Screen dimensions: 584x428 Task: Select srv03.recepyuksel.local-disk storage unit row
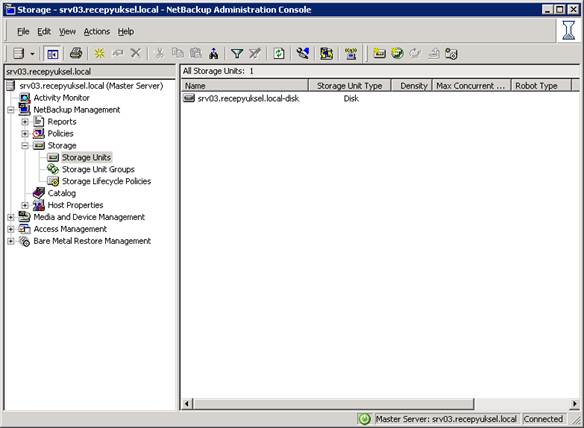[380, 98]
